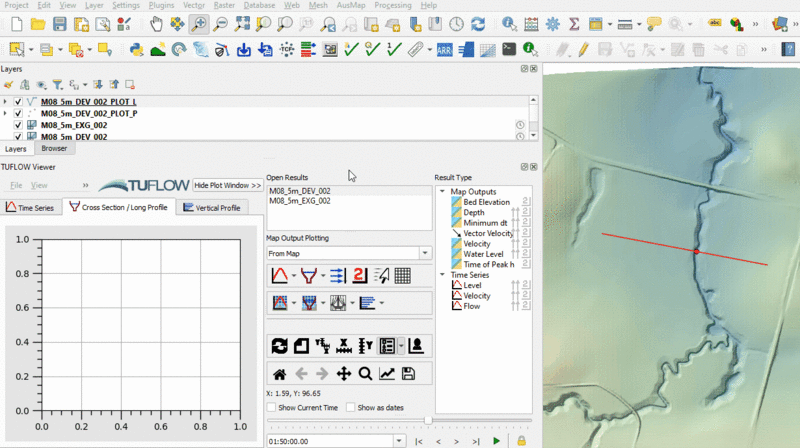Click the plot pan arrows icon
The image size is (800, 448).
(x=344, y=374)
